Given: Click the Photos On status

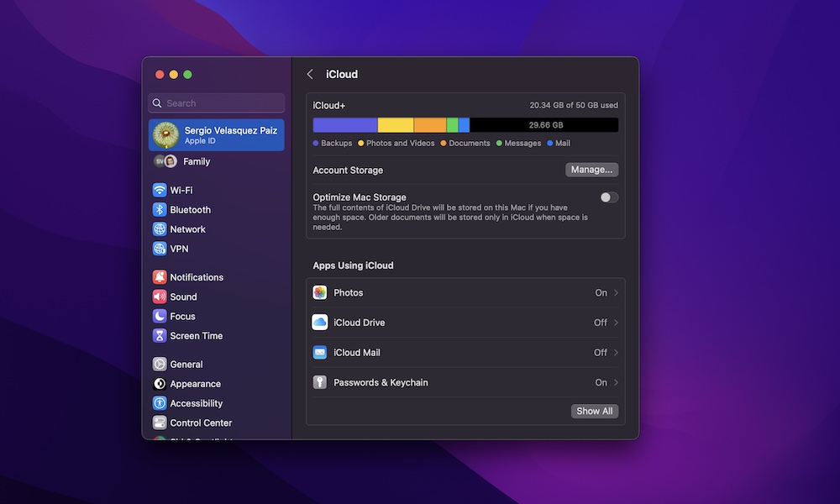Looking at the screenshot, I should (601, 292).
